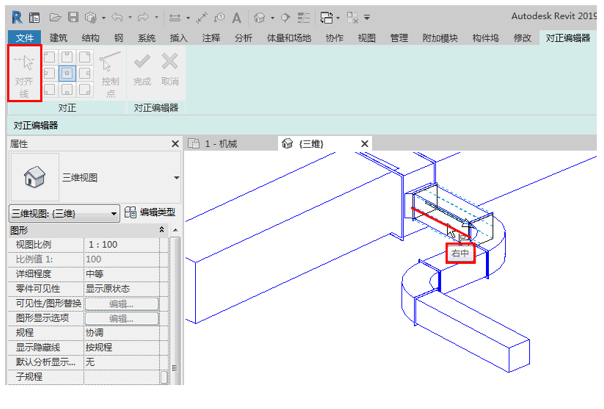Toggle the thin lines icon

coord(304,18)
